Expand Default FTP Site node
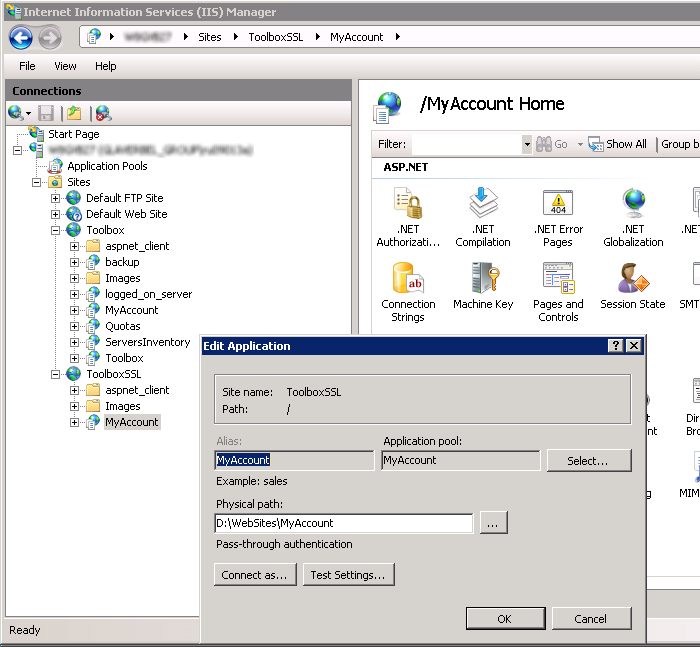The height and width of the screenshot is (647, 700). pos(55,198)
